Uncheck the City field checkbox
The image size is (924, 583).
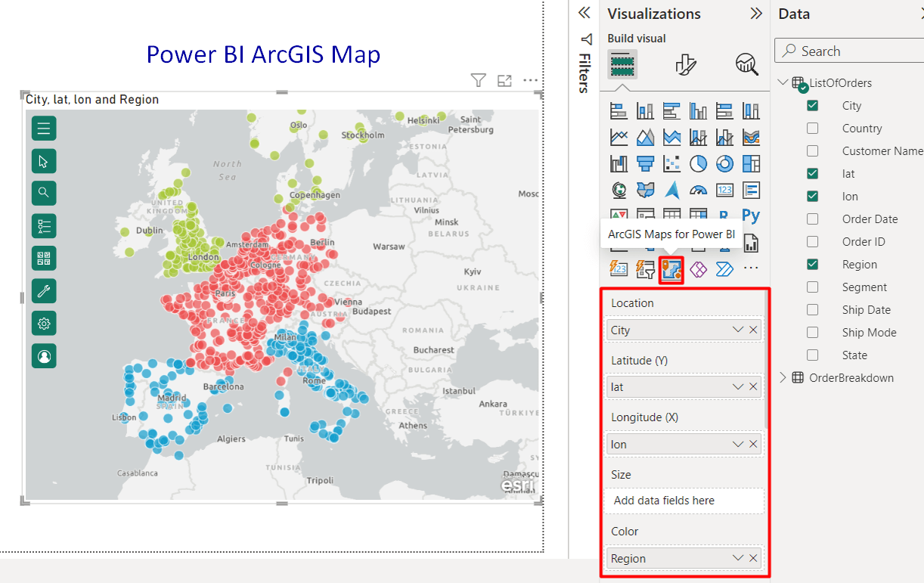pos(812,105)
